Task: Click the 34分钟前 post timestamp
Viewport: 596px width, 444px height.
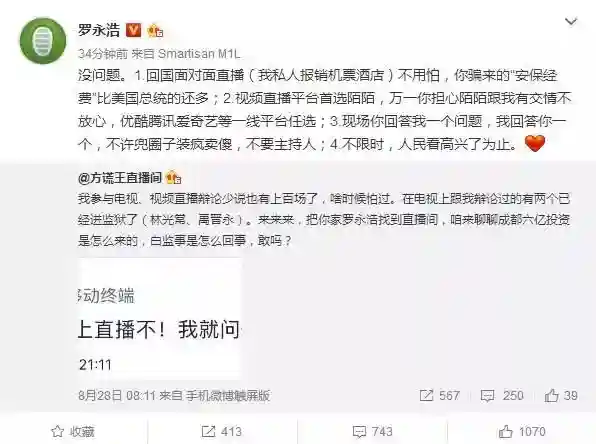Action: pyautogui.click(x=103, y=54)
